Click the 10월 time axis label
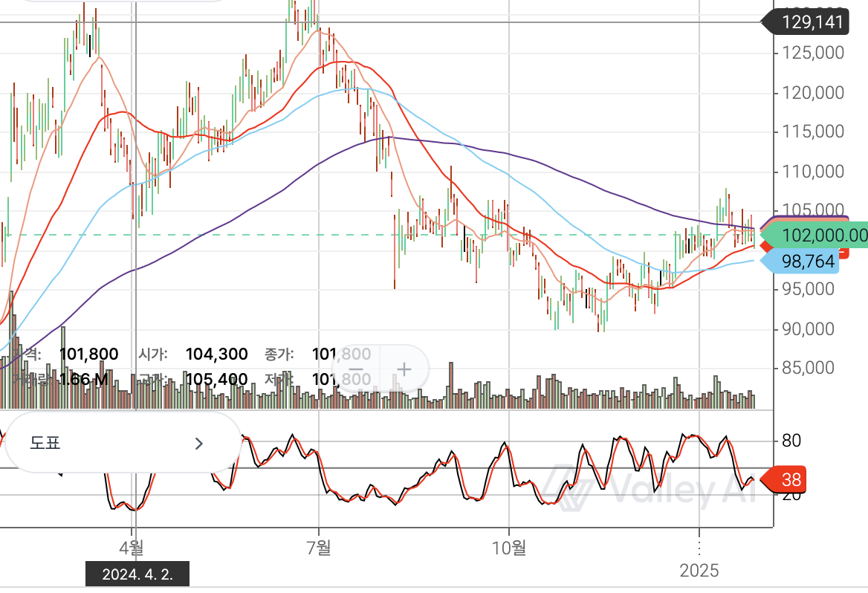 click(508, 549)
